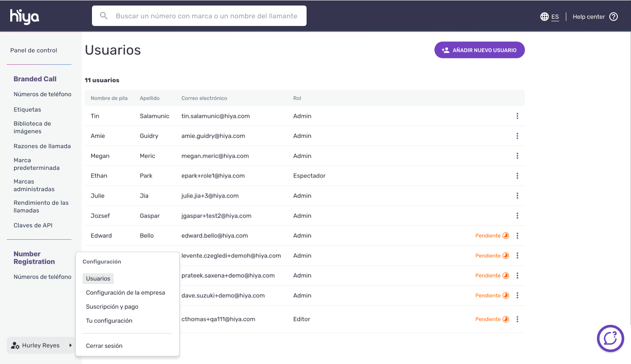631x364 pixels.
Task: Click the Hiya logo in header
Action: coord(25,17)
